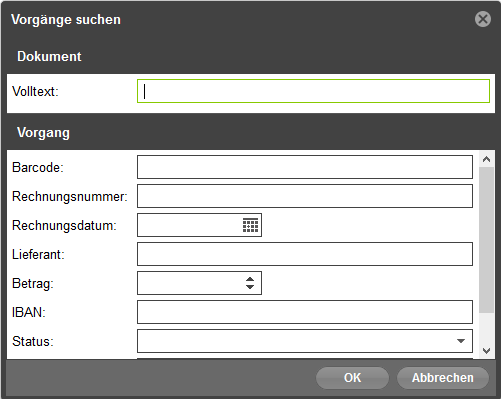Focus the Volltext input field
Image resolution: width=501 pixels, height=399 pixels.
pyautogui.click(x=313, y=91)
